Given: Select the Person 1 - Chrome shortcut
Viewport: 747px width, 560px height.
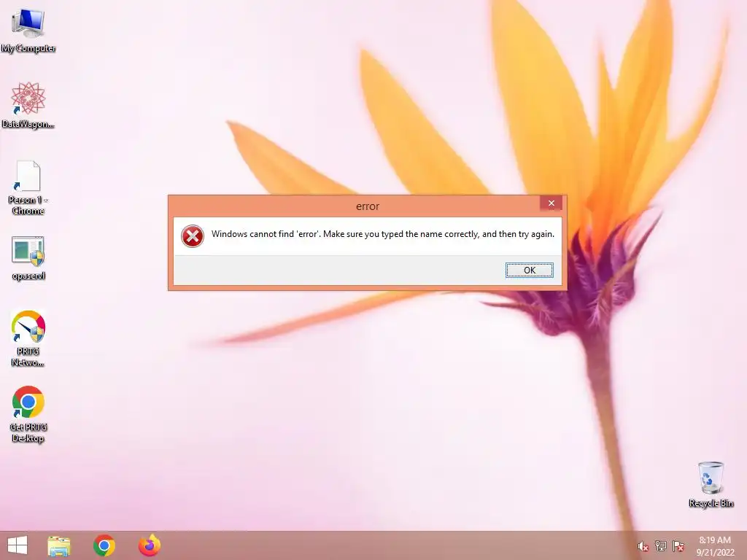Looking at the screenshot, I should pos(28,187).
